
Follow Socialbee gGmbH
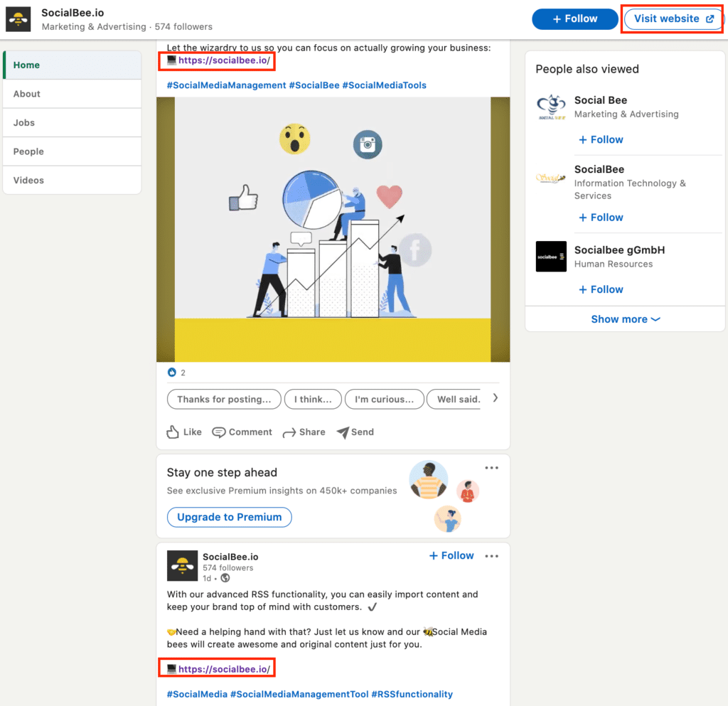tap(601, 289)
